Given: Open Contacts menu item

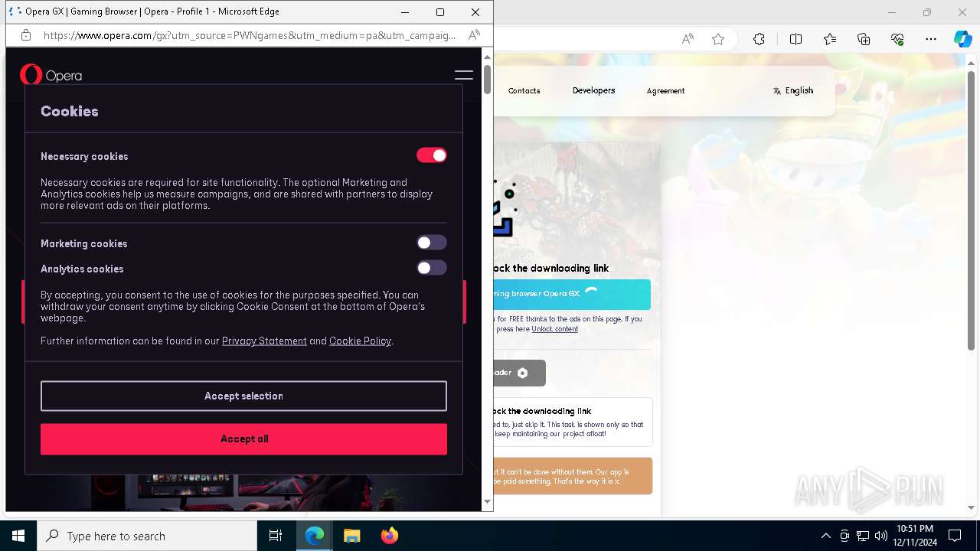Looking at the screenshot, I should (x=524, y=90).
